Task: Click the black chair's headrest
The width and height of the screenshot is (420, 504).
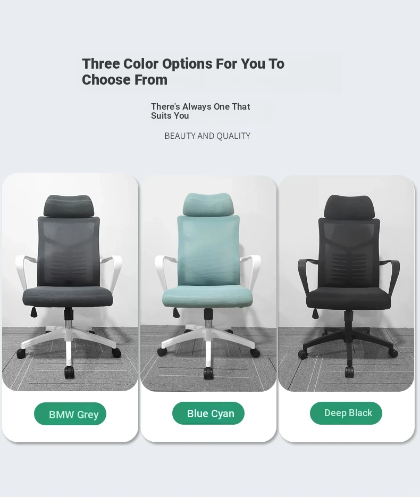Action: (349, 206)
